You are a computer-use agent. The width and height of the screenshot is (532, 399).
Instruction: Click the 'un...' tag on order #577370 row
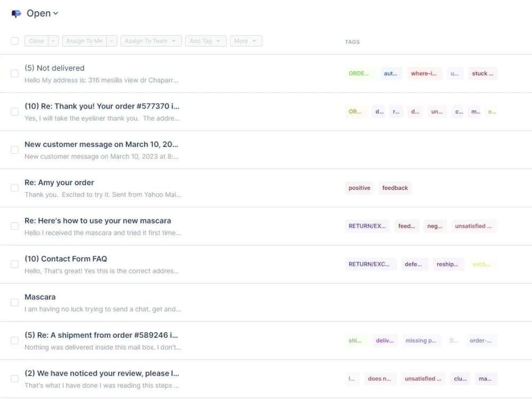pyautogui.click(x=437, y=112)
